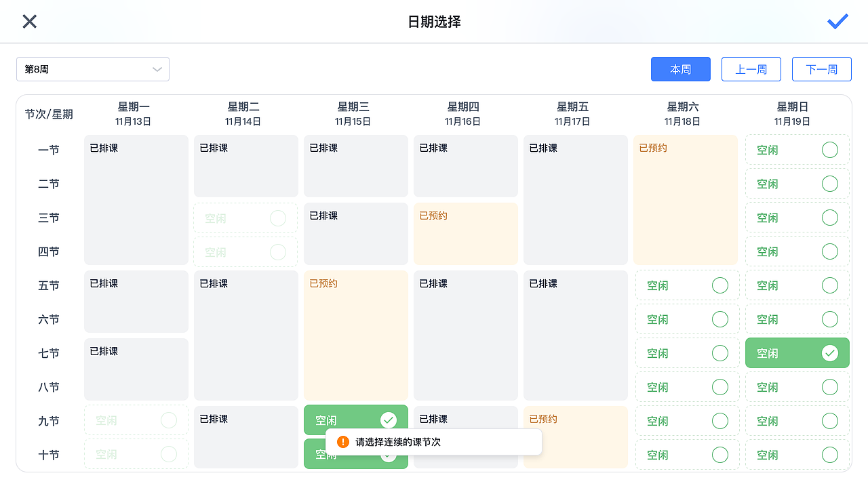Viewport: 868px width, 488px height.
Task: Click the 下一周 button
Action: point(821,68)
